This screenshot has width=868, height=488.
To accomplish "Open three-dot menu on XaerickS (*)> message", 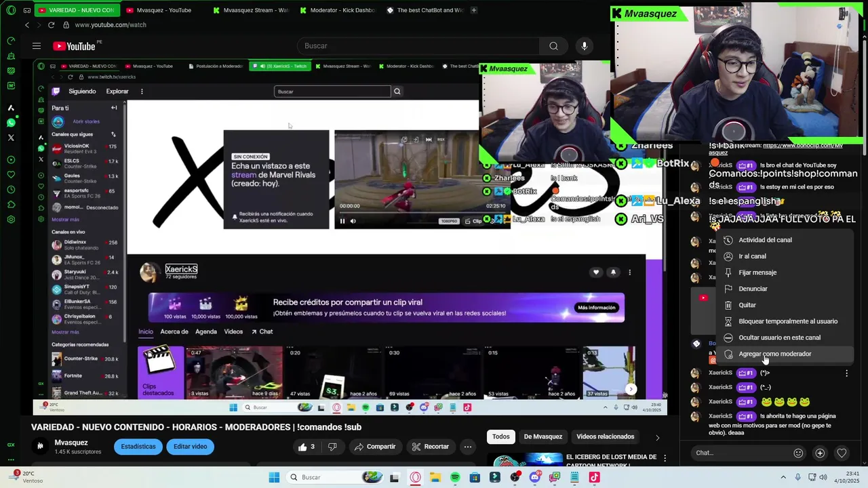I will pyautogui.click(x=846, y=373).
